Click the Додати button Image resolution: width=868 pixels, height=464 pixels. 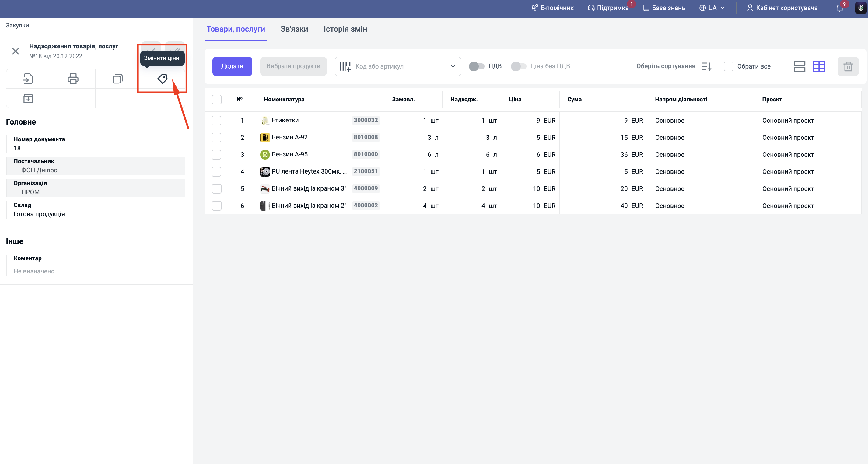pyautogui.click(x=232, y=66)
